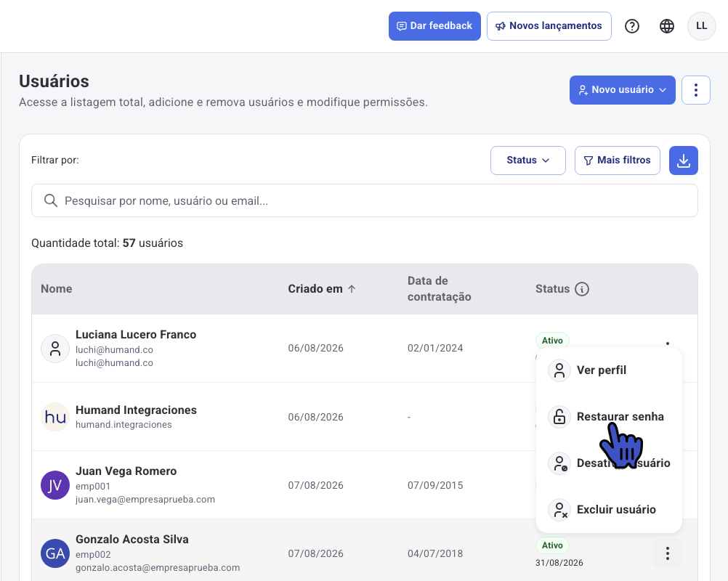Click the name Gonzalo Acosta Silva
728x581 pixels.
click(x=132, y=539)
